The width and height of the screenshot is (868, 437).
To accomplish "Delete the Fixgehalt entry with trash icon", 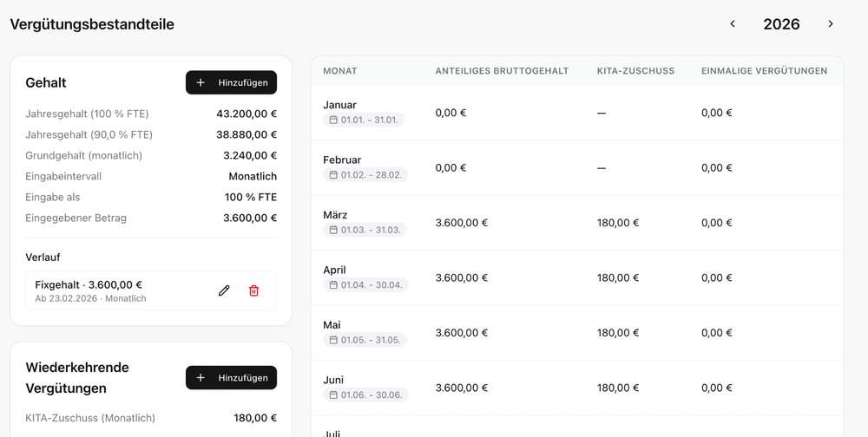I will 253,290.
